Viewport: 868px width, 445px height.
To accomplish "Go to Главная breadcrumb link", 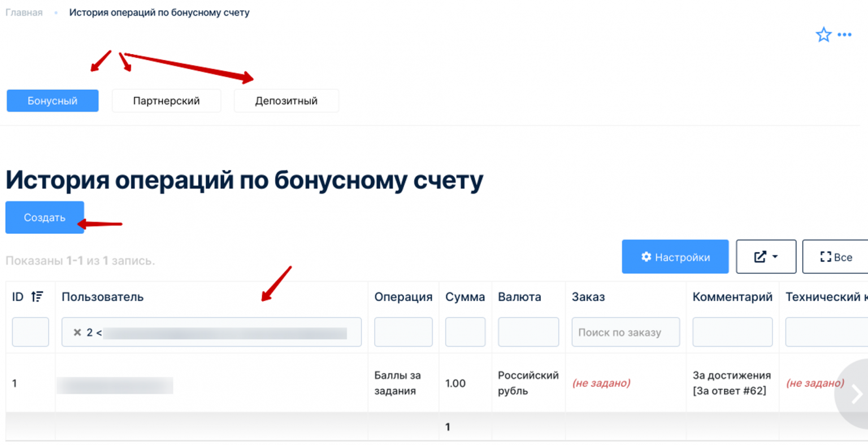I will tap(24, 12).
